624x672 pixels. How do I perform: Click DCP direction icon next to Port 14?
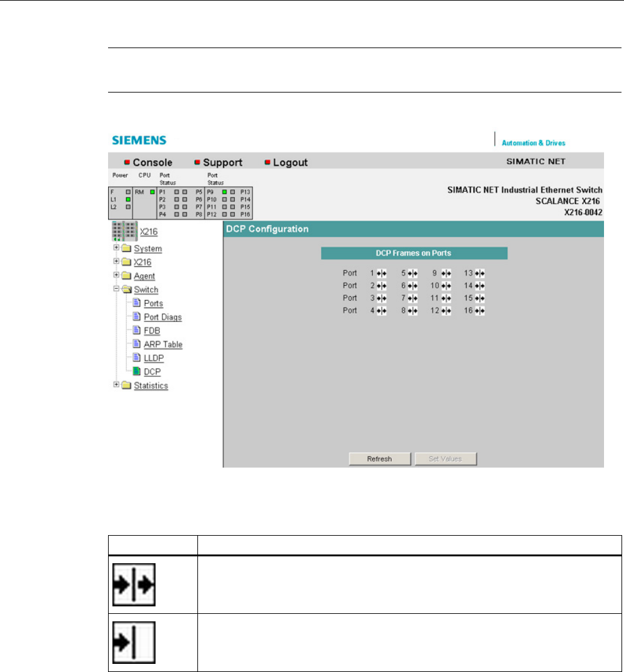point(480,286)
